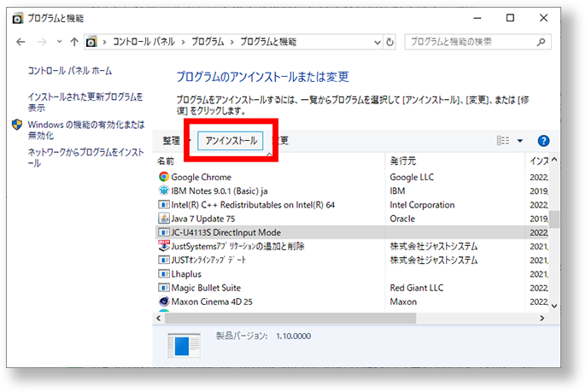Select Java 7 Update 75 row
586x392 pixels.
[351, 219]
